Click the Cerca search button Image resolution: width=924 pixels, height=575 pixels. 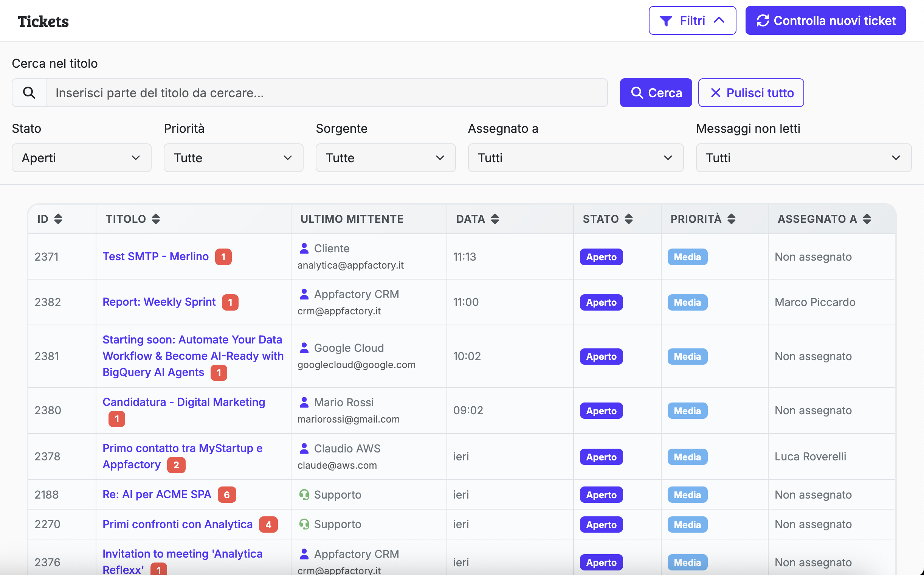pyautogui.click(x=656, y=93)
